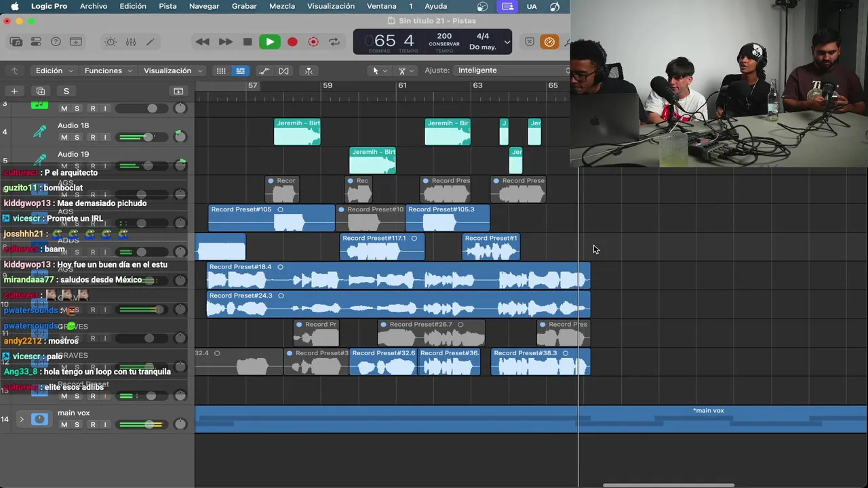Open the Library panel icon
868x488 pixels.
pos(16,42)
